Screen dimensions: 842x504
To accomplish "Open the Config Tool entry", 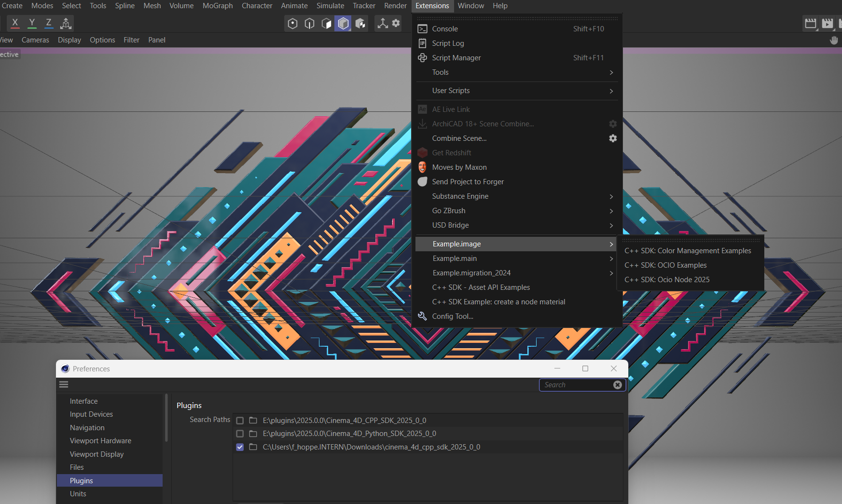I will click(517, 316).
